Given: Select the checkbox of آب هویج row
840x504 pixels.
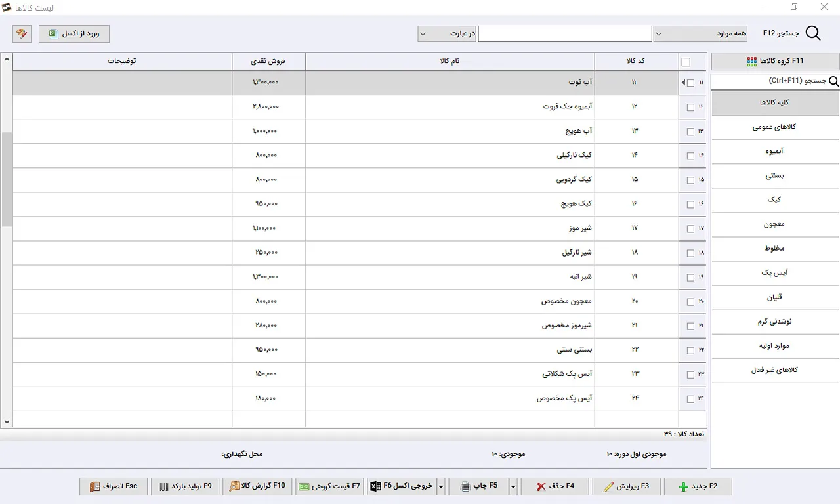Looking at the screenshot, I should coord(690,132).
